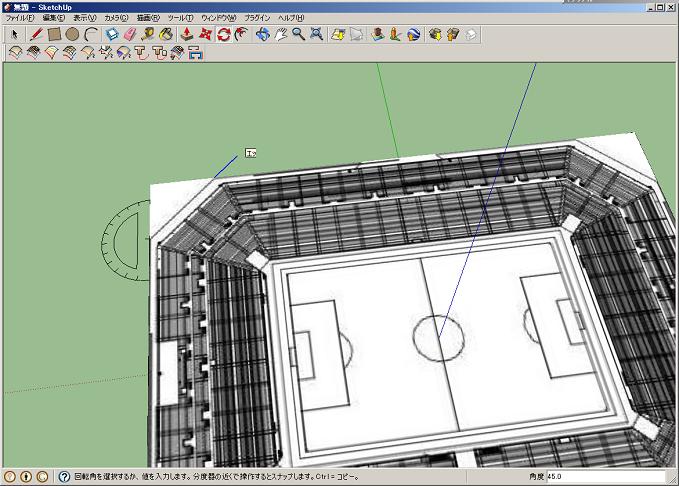Open the ファイル(F) menu
679x486 pixels.
coord(20,18)
